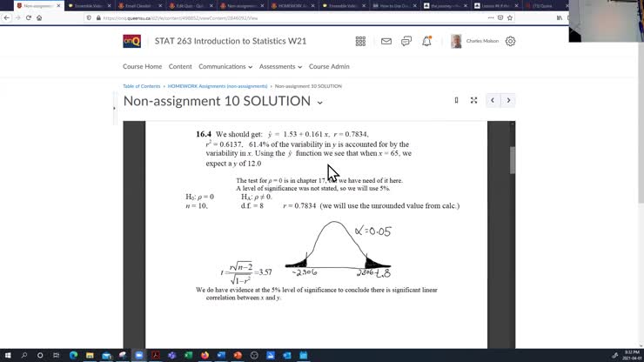Open the update alerts bell icon
The width and height of the screenshot is (644, 362).
coord(426,41)
